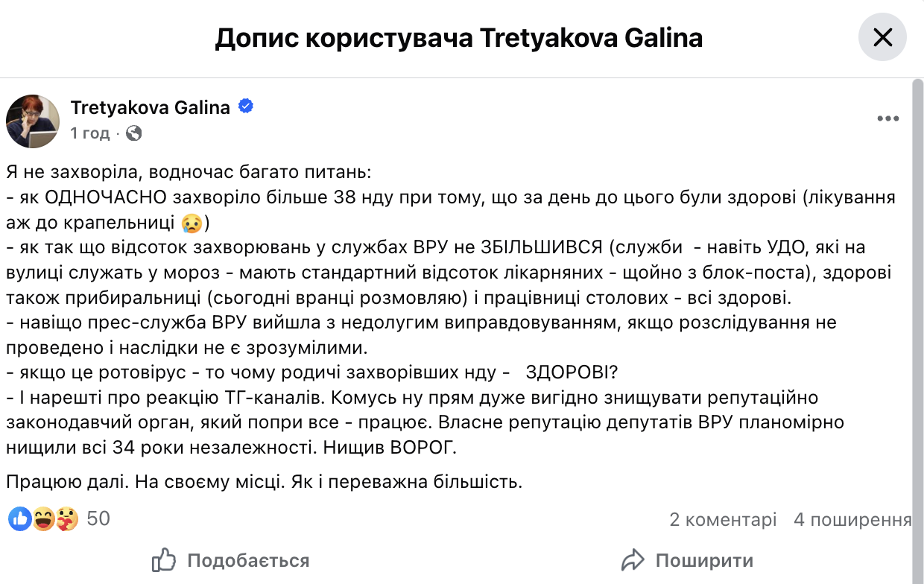View the "4 поширення" shares list
924x584 pixels.
pyautogui.click(x=852, y=519)
